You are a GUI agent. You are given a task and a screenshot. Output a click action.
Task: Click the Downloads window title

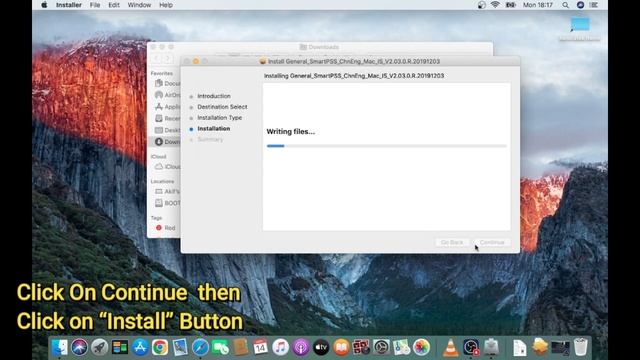click(x=324, y=47)
